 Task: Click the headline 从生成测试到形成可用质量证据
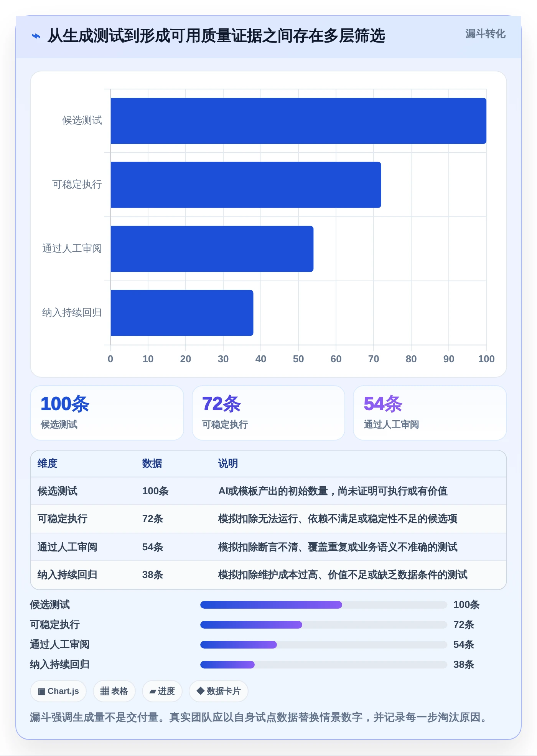pos(216,36)
